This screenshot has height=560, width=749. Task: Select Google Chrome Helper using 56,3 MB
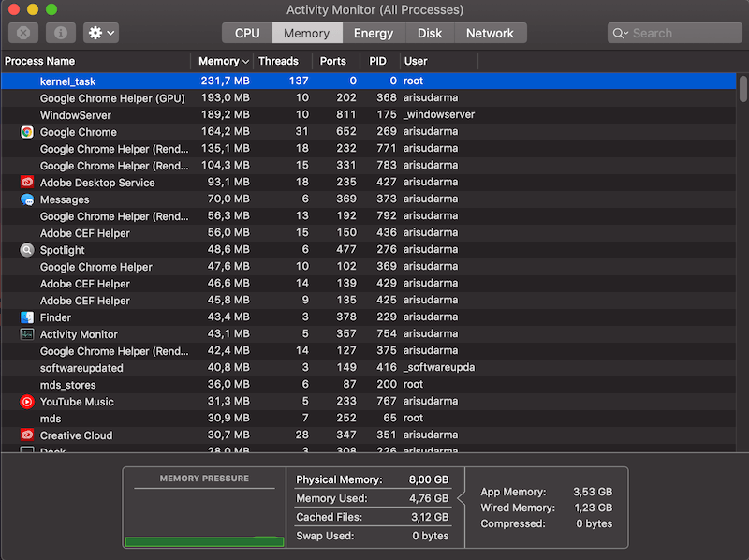tap(369, 216)
